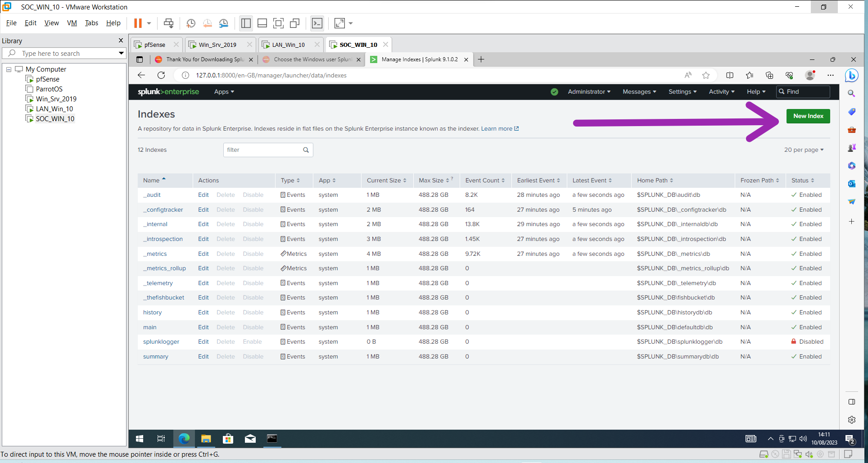The width and height of the screenshot is (868, 463).
Task: Click the stretch guest display icon
Action: pos(339,23)
